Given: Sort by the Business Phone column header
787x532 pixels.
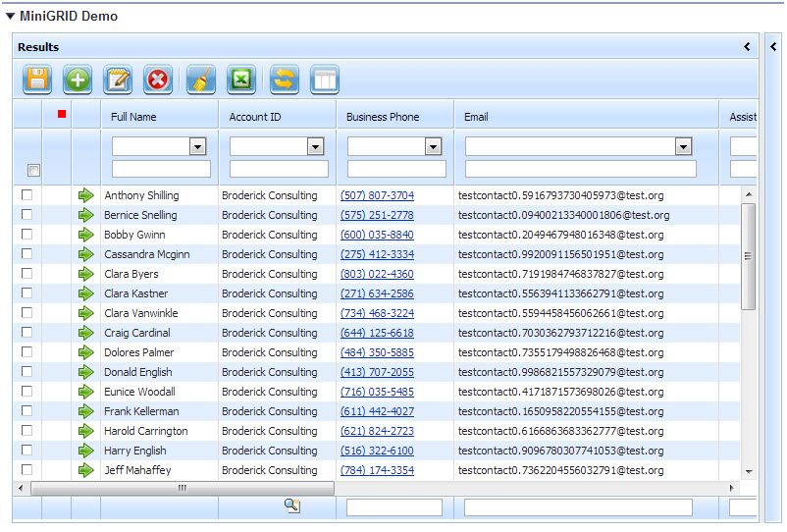Looking at the screenshot, I should point(383,117).
